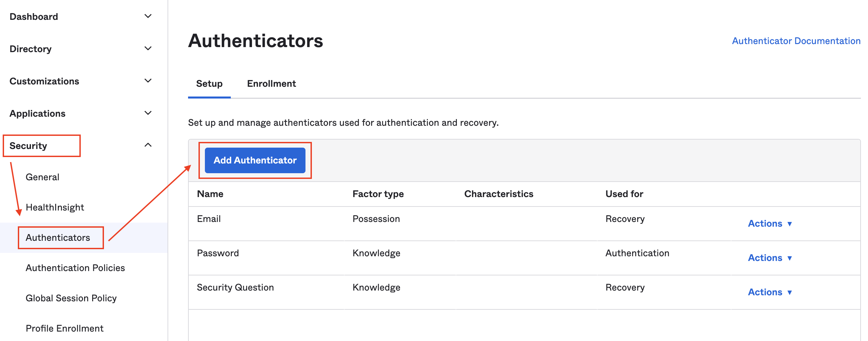The image size is (868, 341).
Task: Click the Password authenticator name
Action: click(x=218, y=253)
